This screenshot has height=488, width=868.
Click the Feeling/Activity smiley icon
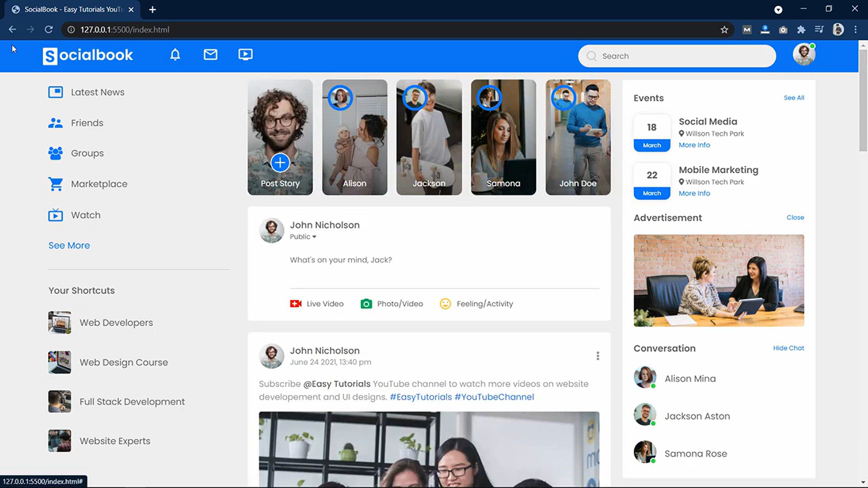point(445,304)
